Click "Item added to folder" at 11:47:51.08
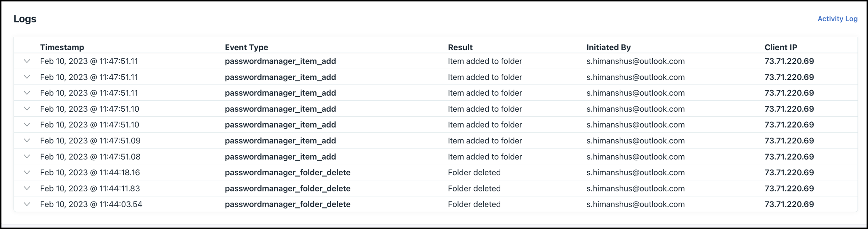This screenshot has width=868, height=229. tap(485, 156)
